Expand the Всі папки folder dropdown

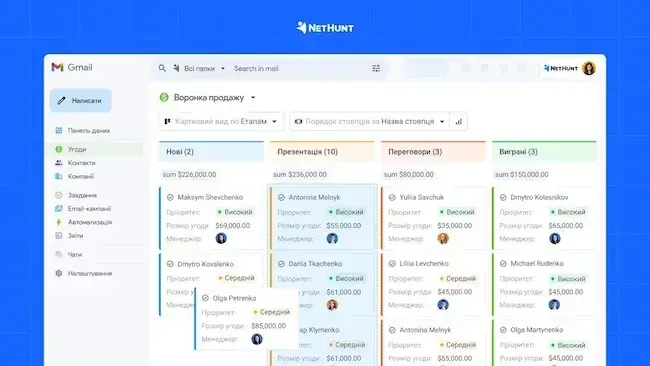coord(223,68)
